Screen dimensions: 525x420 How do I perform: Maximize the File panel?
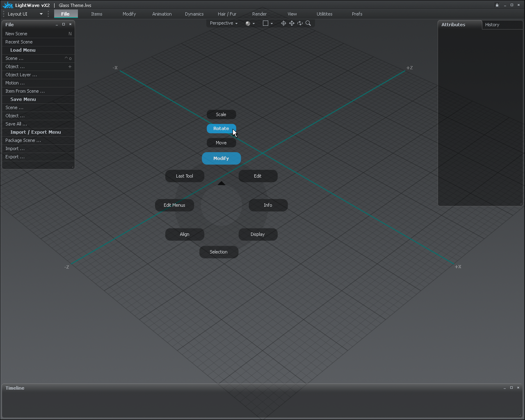point(64,25)
